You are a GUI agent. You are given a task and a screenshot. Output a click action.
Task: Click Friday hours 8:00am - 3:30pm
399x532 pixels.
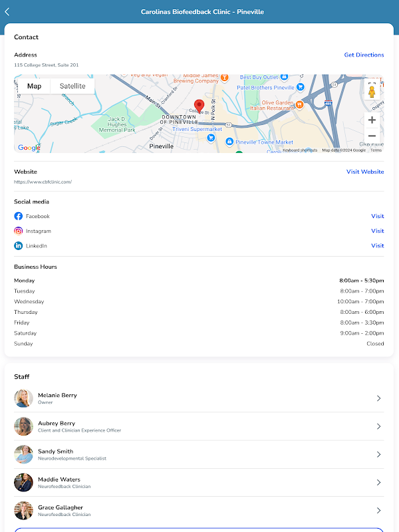click(x=362, y=323)
